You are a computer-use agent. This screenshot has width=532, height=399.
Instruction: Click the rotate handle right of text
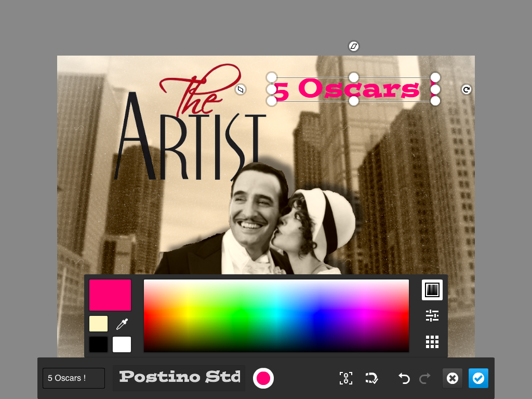[x=466, y=89]
